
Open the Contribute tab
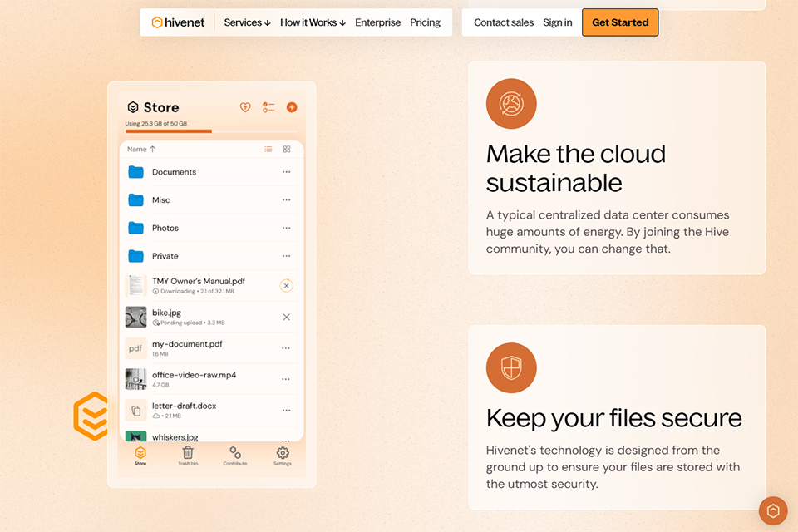coord(235,456)
